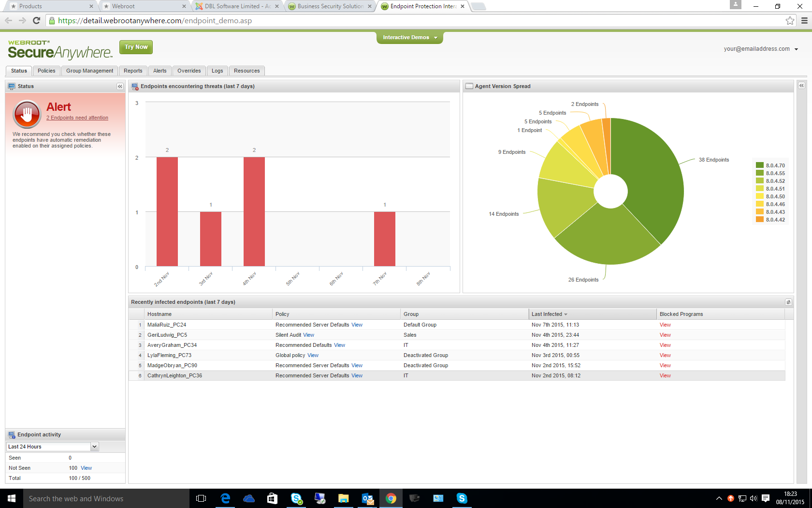Click the Endpoints encountering threats panel icon
The image size is (812, 508).
coord(135,87)
